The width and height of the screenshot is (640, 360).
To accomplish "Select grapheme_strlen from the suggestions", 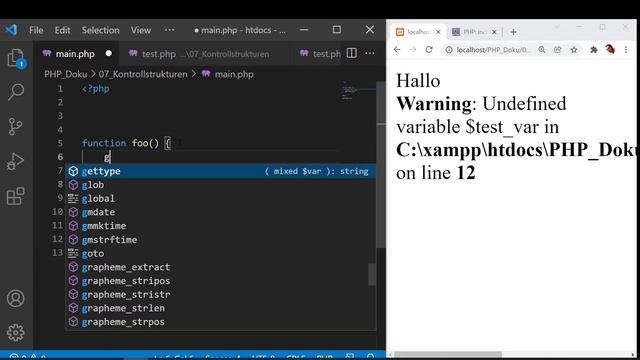I will (220, 308).
